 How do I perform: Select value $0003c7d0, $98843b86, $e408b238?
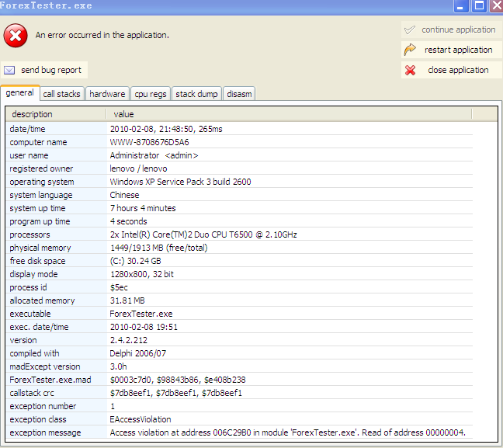point(178,380)
